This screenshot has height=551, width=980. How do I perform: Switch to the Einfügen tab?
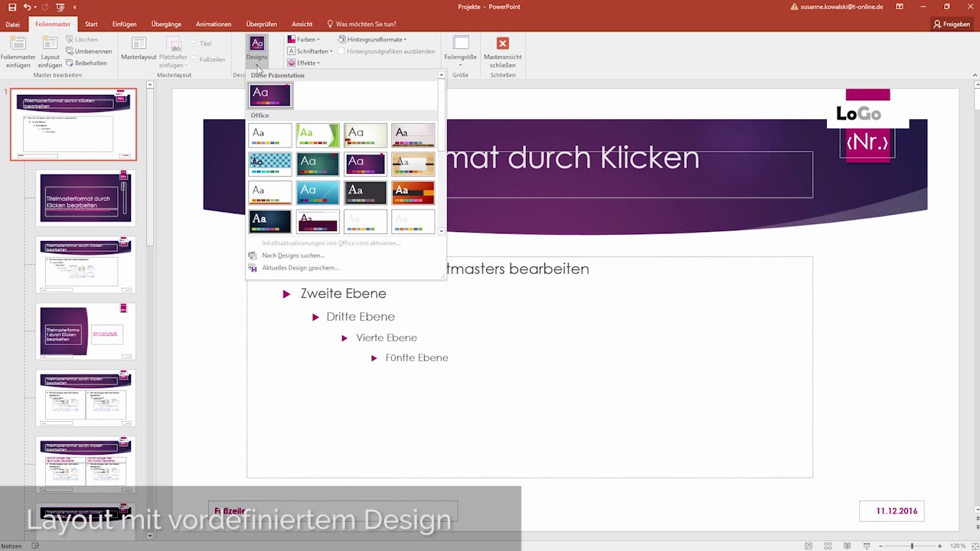click(124, 24)
